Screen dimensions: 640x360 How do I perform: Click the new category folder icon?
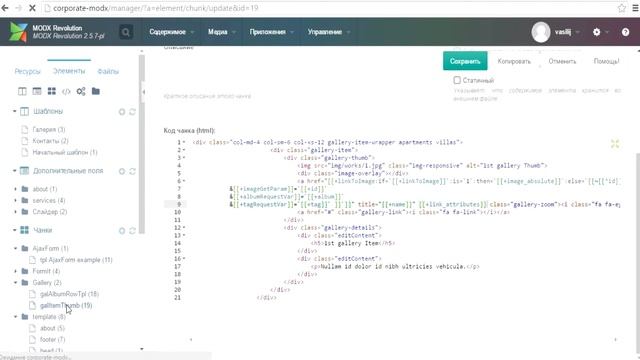pos(96,91)
